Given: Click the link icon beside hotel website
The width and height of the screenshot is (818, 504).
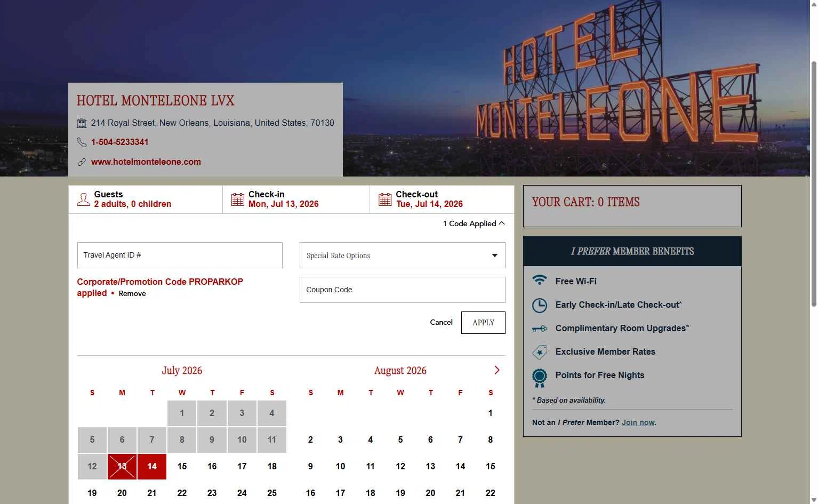Looking at the screenshot, I should [x=82, y=162].
